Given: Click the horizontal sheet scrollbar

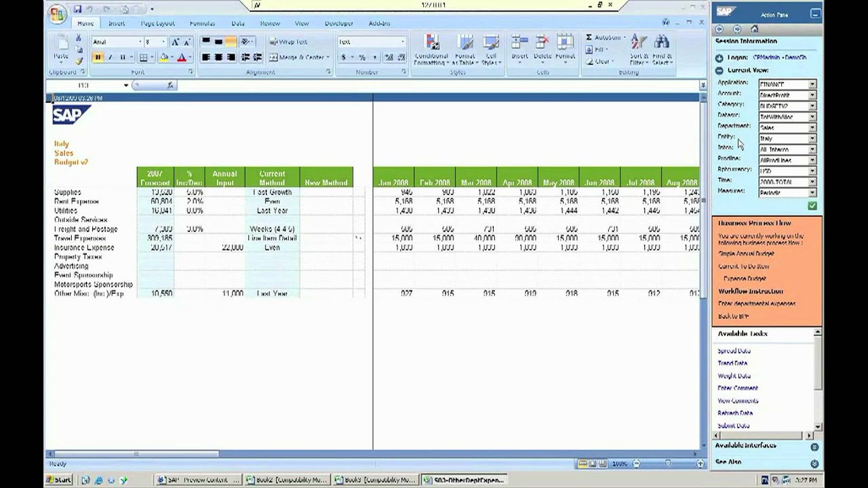Looking at the screenshot, I should pos(136,454).
